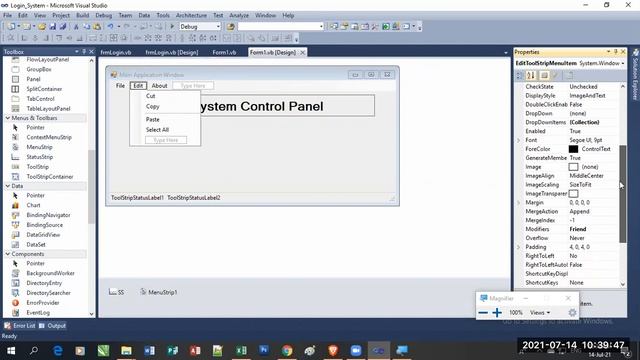Expand the Font property node
Image resolution: width=640 pixels, height=360 pixels.
coord(519,140)
